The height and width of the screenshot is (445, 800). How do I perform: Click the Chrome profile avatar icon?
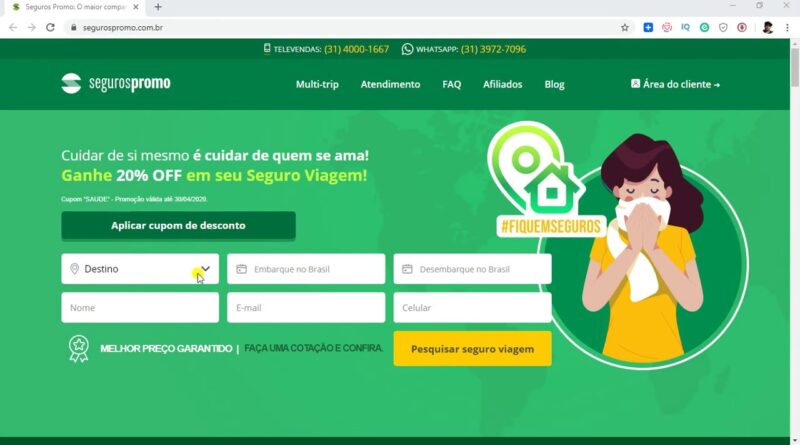point(768,28)
